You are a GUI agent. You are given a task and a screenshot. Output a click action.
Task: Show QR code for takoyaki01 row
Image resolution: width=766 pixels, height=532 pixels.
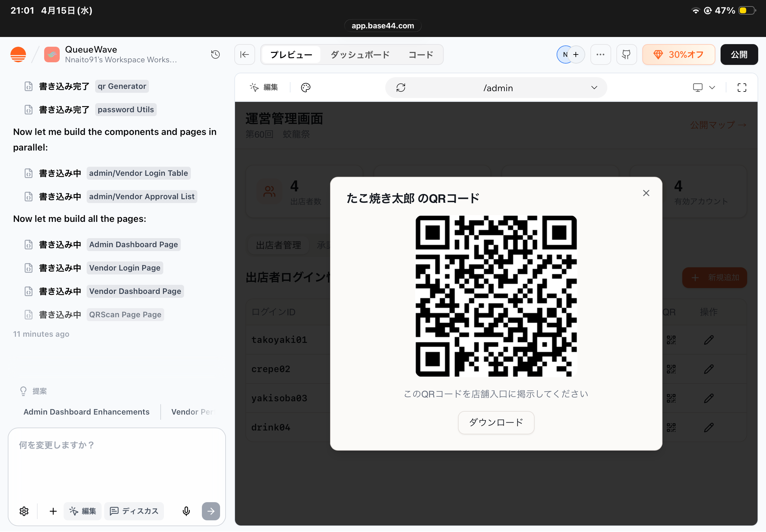[671, 340]
